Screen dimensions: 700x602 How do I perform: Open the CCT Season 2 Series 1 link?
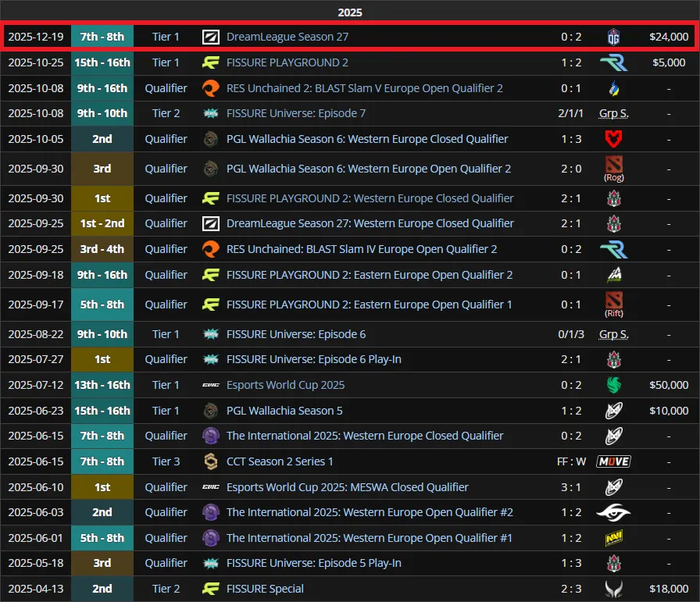pyautogui.click(x=280, y=461)
